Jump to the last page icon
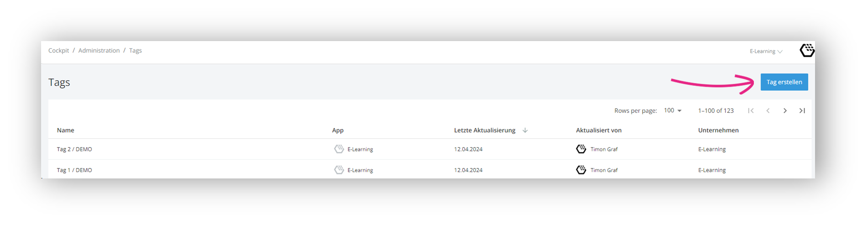The width and height of the screenshot is (868, 225). [802, 110]
